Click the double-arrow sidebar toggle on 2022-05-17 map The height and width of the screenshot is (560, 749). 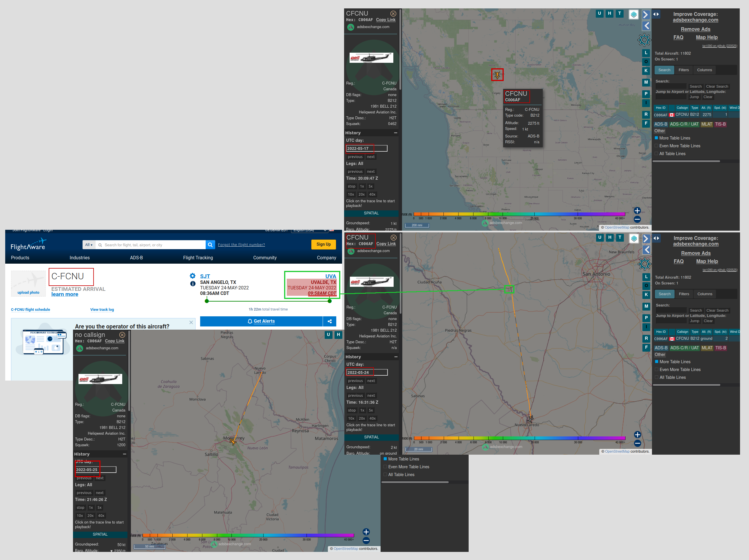pos(656,14)
